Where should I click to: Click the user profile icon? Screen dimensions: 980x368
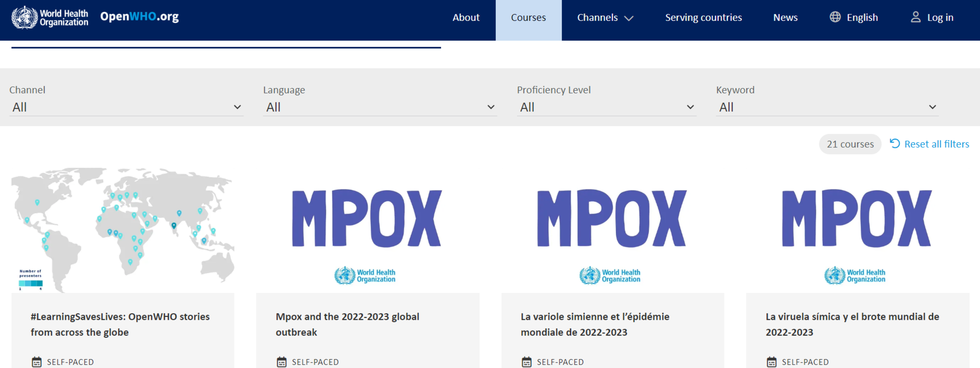click(x=915, y=17)
